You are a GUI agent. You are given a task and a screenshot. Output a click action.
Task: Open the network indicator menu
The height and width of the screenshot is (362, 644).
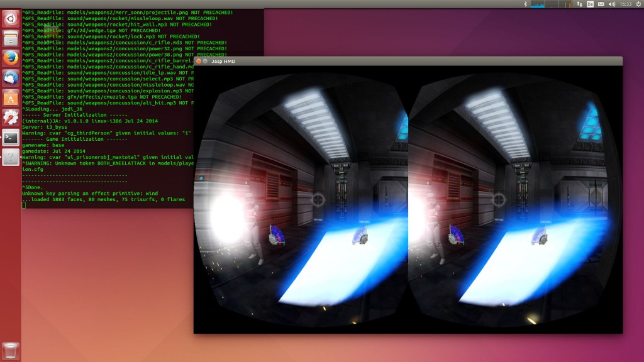[x=579, y=4]
